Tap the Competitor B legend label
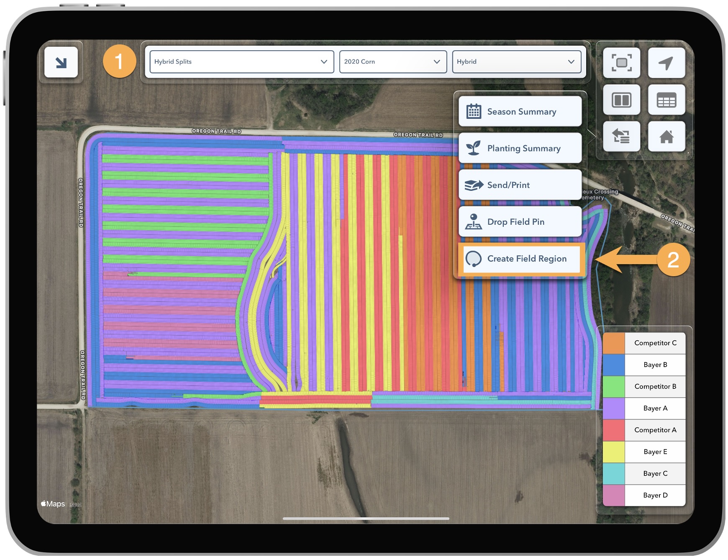Viewport: 728px width, 560px height. click(x=655, y=387)
